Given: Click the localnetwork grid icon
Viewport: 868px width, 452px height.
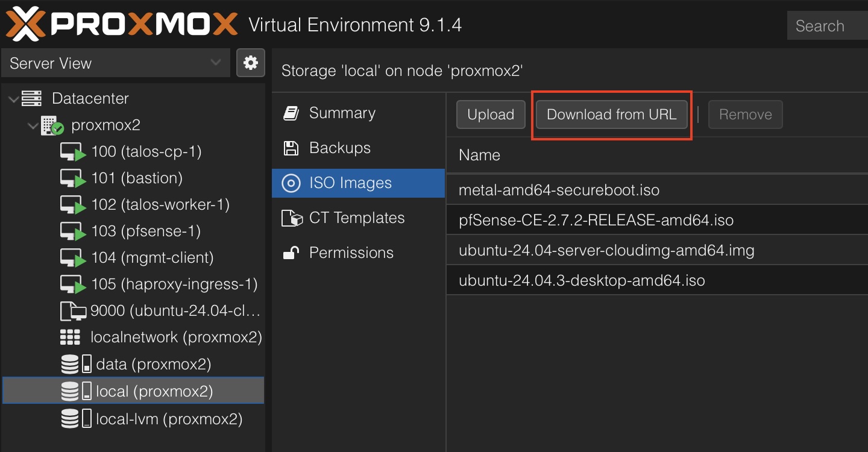Looking at the screenshot, I should (x=71, y=337).
